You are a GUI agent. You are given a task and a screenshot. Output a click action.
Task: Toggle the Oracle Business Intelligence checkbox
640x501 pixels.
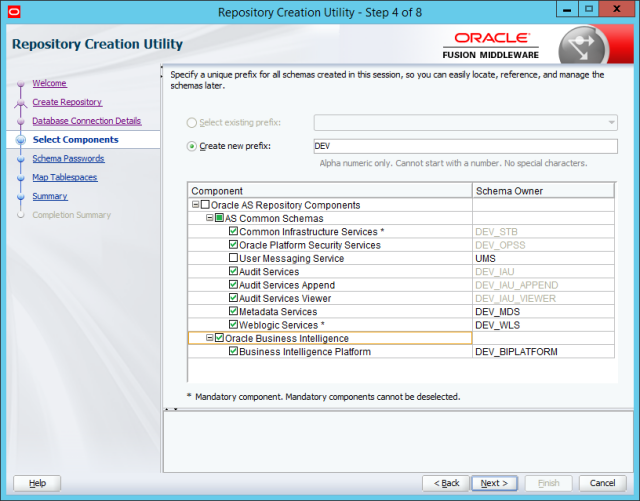coord(219,338)
